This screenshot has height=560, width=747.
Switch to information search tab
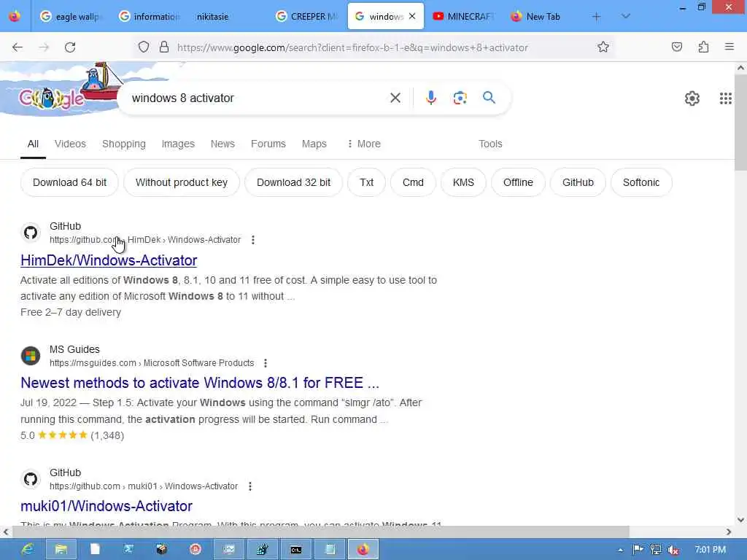(149, 17)
